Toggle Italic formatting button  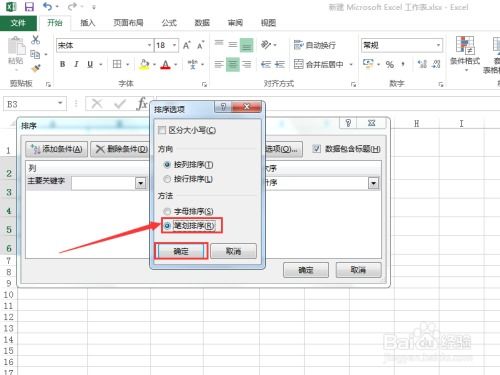(76, 64)
